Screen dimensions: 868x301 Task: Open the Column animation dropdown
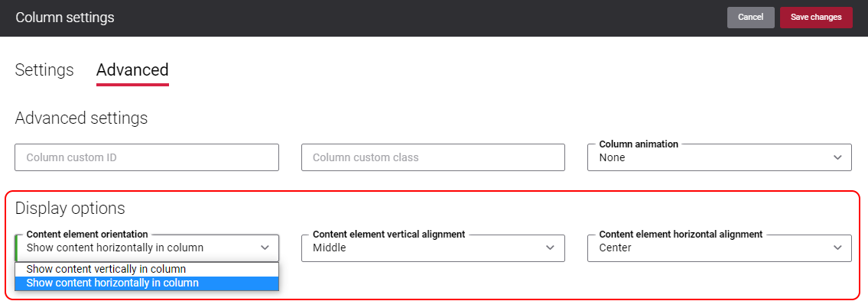(719, 157)
